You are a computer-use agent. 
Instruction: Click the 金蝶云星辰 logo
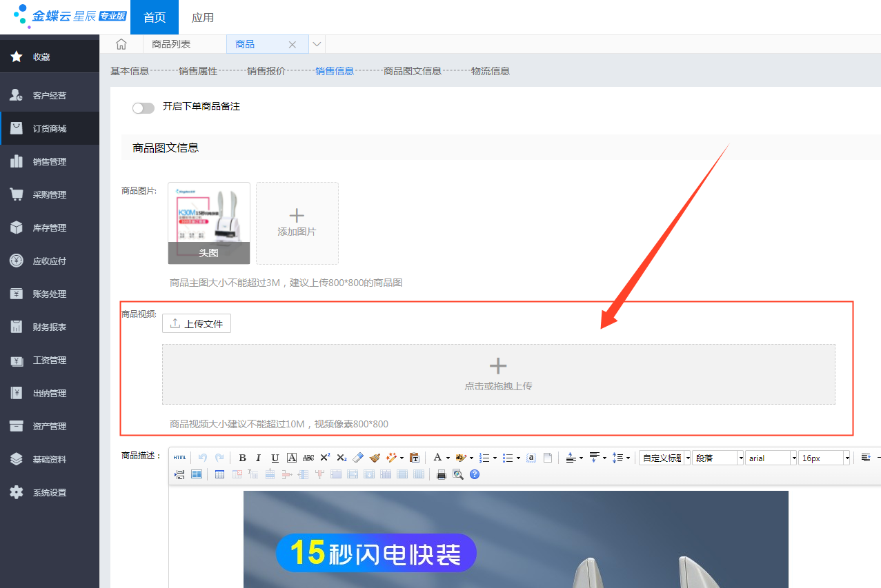tap(70, 16)
